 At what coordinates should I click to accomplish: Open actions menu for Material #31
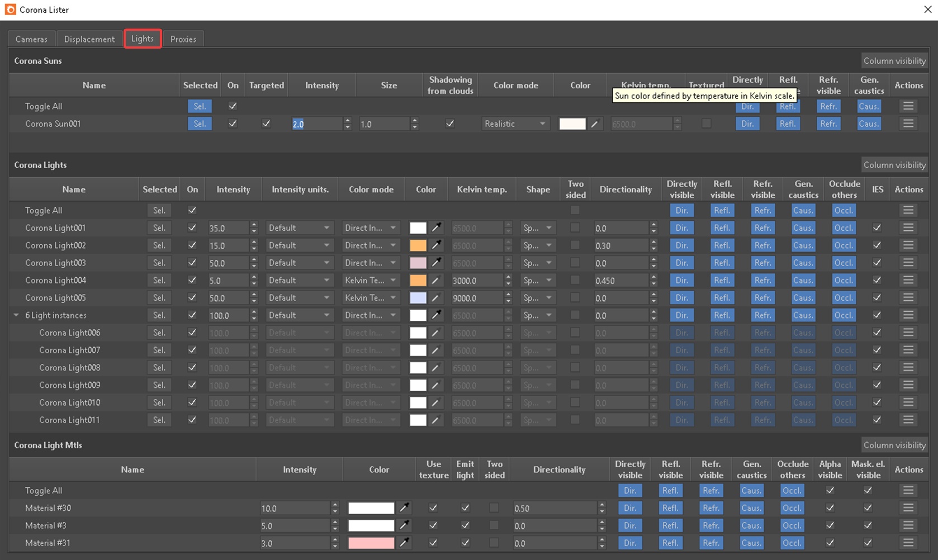(x=908, y=543)
